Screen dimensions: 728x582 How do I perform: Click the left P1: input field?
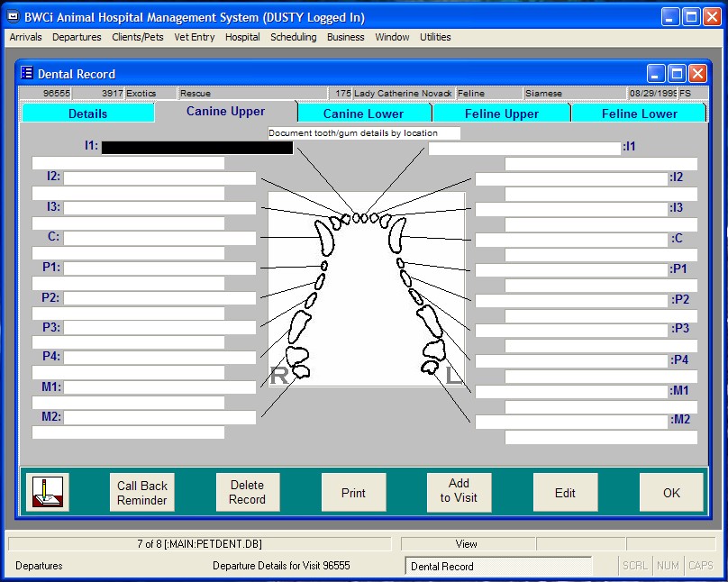(x=159, y=268)
